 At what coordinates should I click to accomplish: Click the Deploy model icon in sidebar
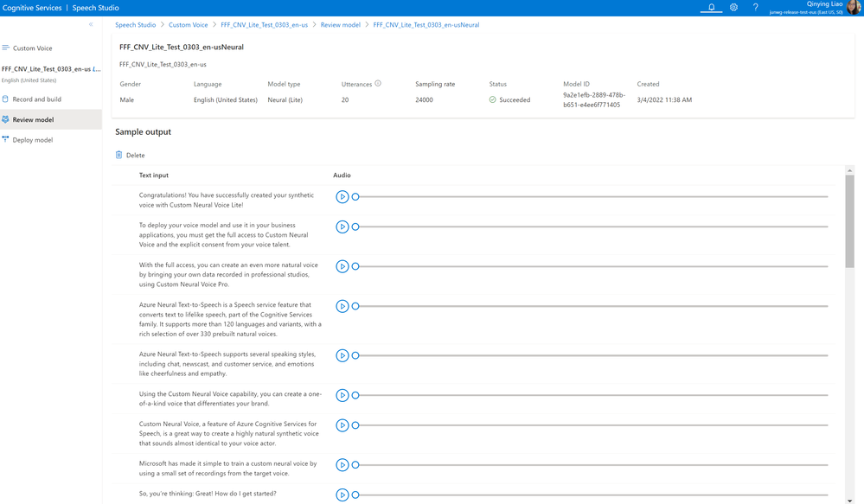click(5, 139)
